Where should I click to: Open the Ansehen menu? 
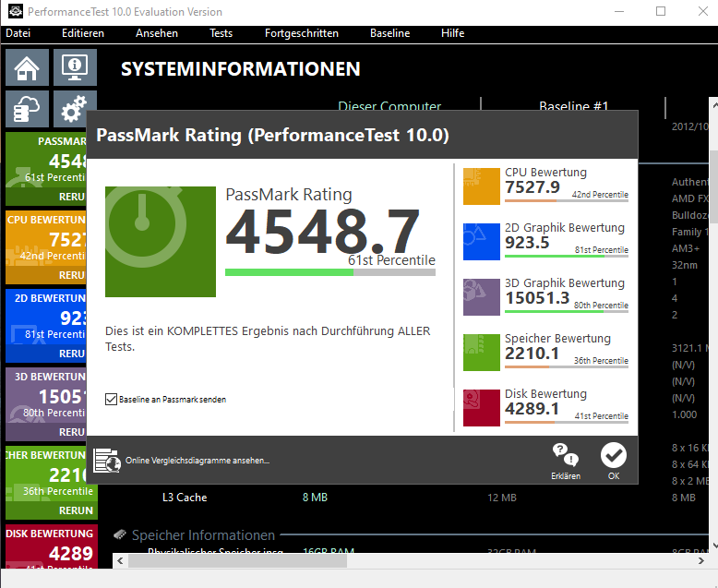pyautogui.click(x=157, y=33)
